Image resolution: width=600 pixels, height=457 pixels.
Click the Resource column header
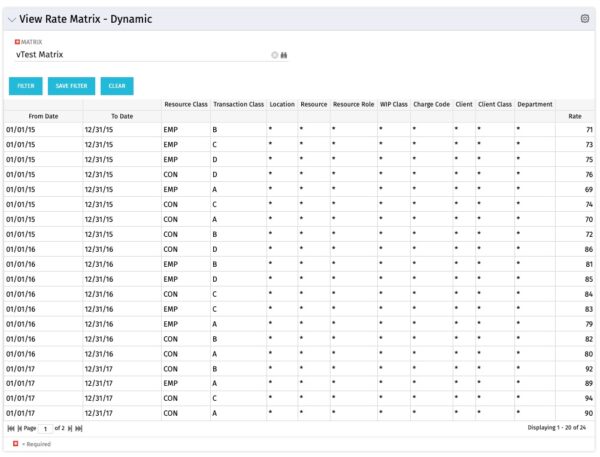click(x=314, y=104)
